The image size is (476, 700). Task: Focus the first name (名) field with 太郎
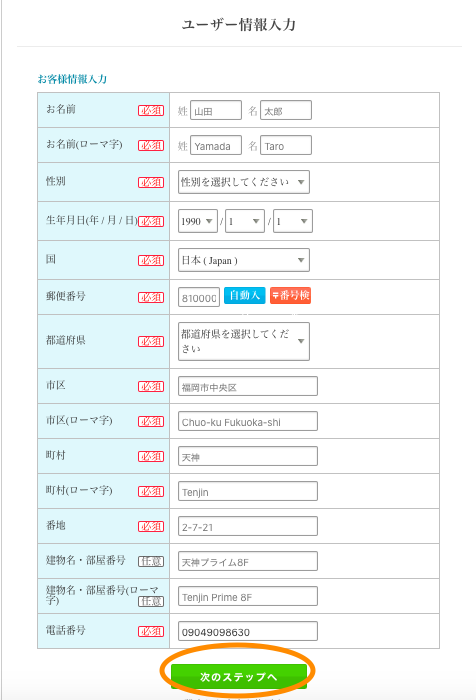286,110
